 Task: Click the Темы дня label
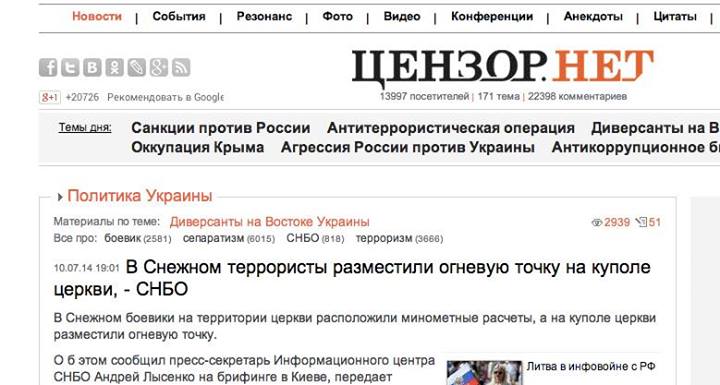(x=85, y=127)
